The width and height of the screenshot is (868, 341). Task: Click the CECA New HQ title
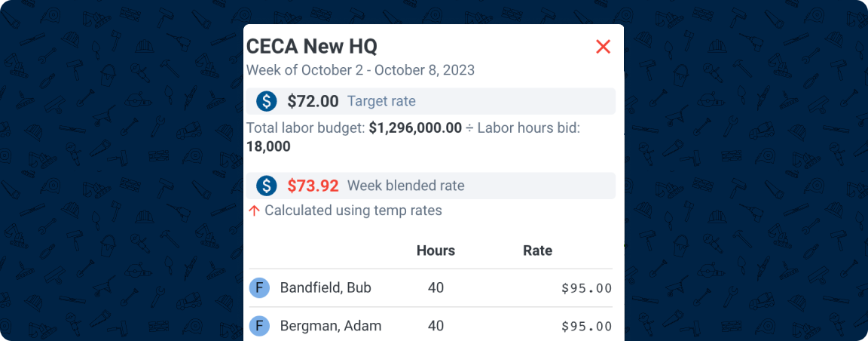312,46
